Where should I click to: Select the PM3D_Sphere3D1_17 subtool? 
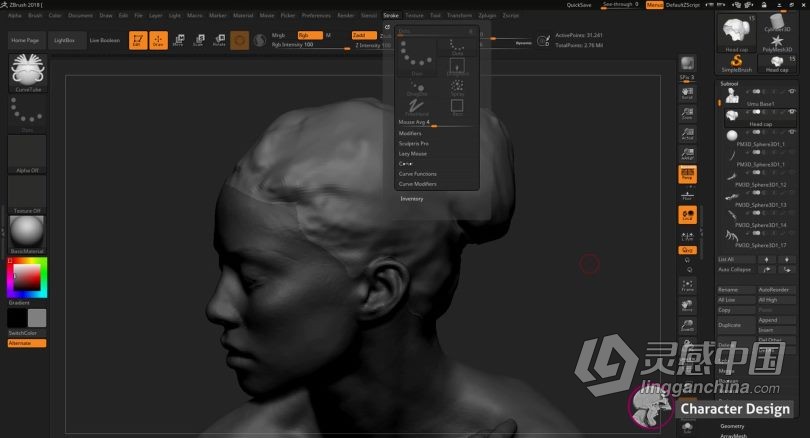758,238
